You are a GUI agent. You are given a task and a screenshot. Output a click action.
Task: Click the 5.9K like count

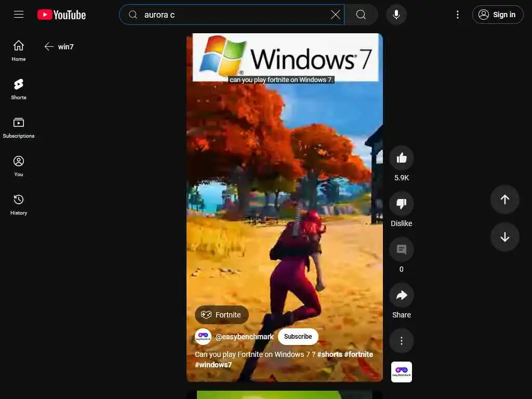point(402,178)
